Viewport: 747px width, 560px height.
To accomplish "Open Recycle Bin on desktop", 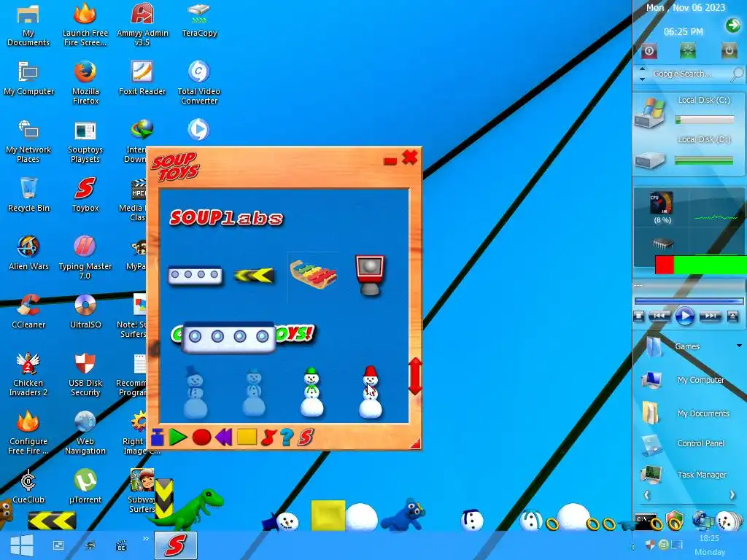I will pos(28,194).
